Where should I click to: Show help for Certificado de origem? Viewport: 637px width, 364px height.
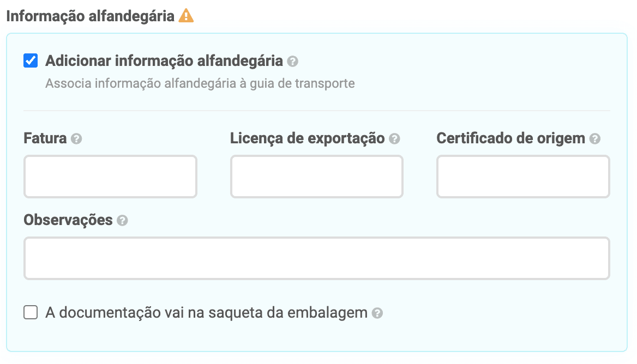point(595,139)
